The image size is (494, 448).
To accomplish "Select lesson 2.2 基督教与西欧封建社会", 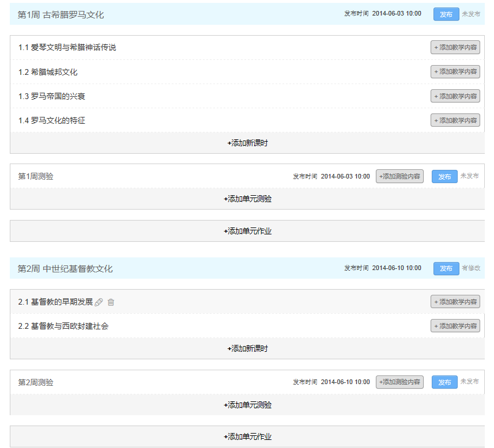I will tap(63, 326).
